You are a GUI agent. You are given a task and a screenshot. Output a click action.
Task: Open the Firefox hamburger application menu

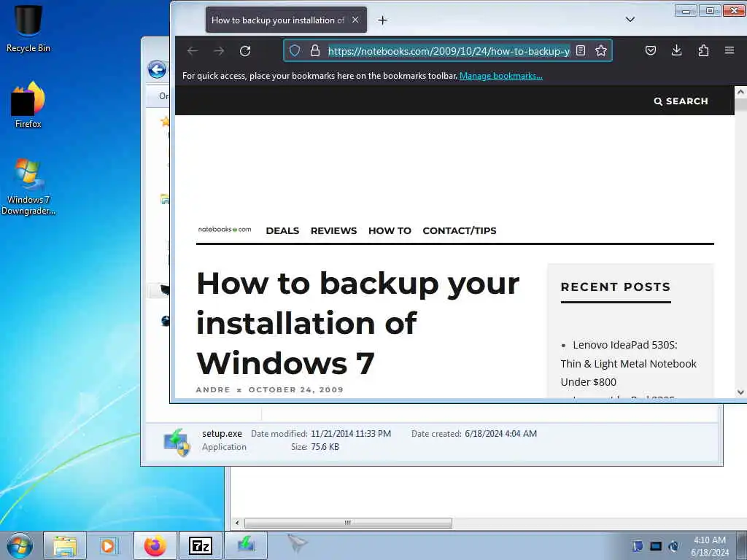[729, 50]
